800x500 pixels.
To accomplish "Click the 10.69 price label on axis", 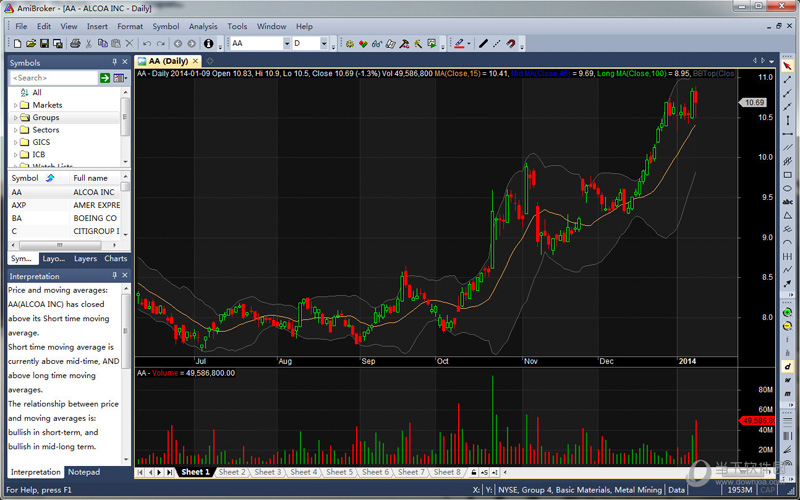I will [x=754, y=103].
